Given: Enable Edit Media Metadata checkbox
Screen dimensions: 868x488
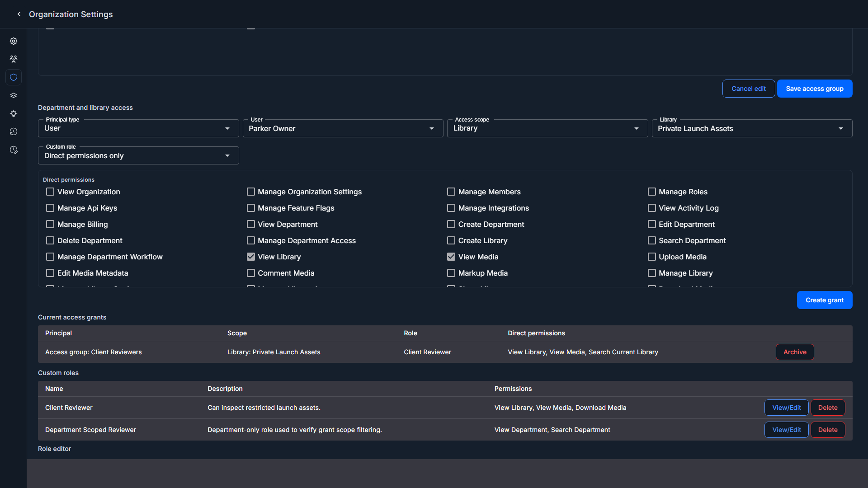Looking at the screenshot, I should pos(50,273).
